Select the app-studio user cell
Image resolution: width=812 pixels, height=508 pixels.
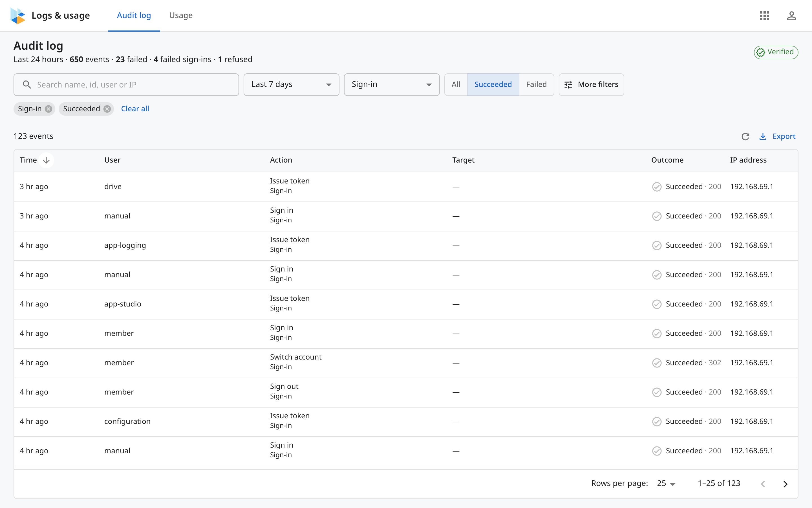[x=123, y=304]
